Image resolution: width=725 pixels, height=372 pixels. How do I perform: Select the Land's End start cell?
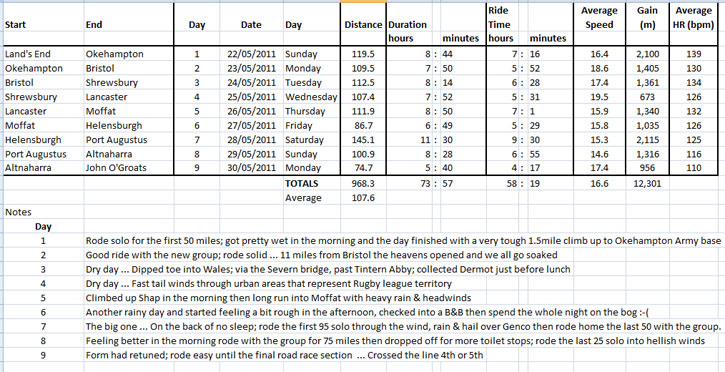tap(43, 54)
